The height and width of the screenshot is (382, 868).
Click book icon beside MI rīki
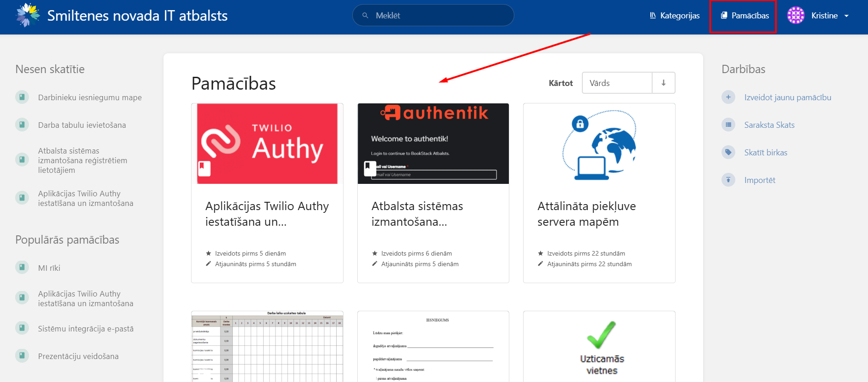[22, 267]
